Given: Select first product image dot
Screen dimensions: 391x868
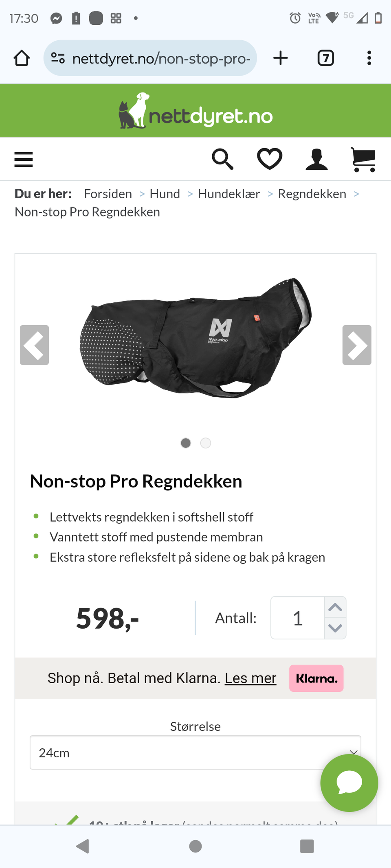Looking at the screenshot, I should click(186, 443).
